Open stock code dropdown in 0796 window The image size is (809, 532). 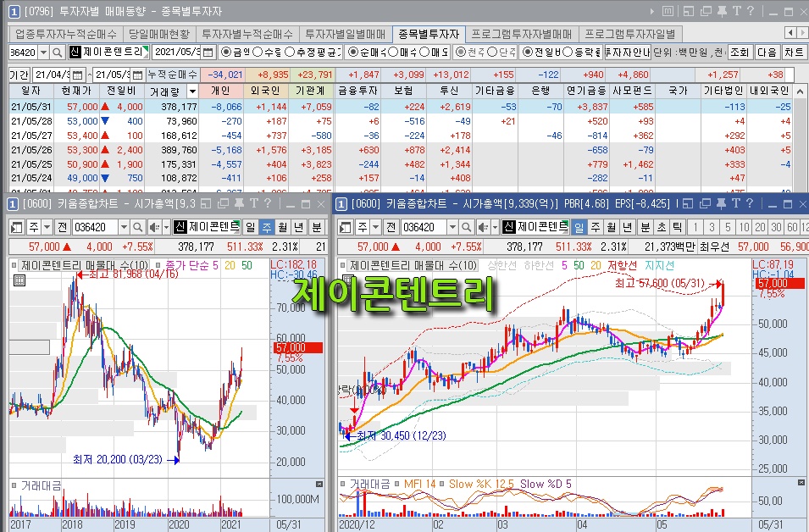coord(43,53)
